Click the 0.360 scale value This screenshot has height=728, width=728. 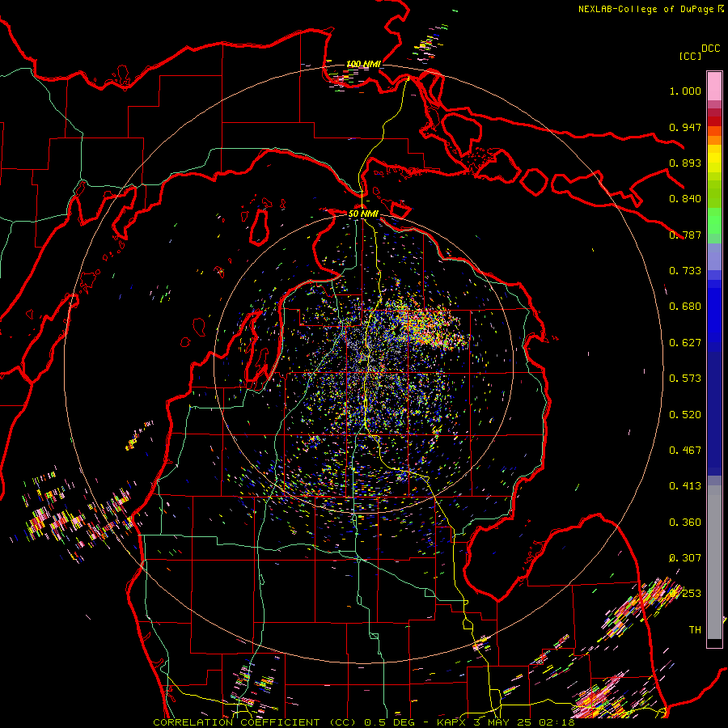(x=685, y=523)
